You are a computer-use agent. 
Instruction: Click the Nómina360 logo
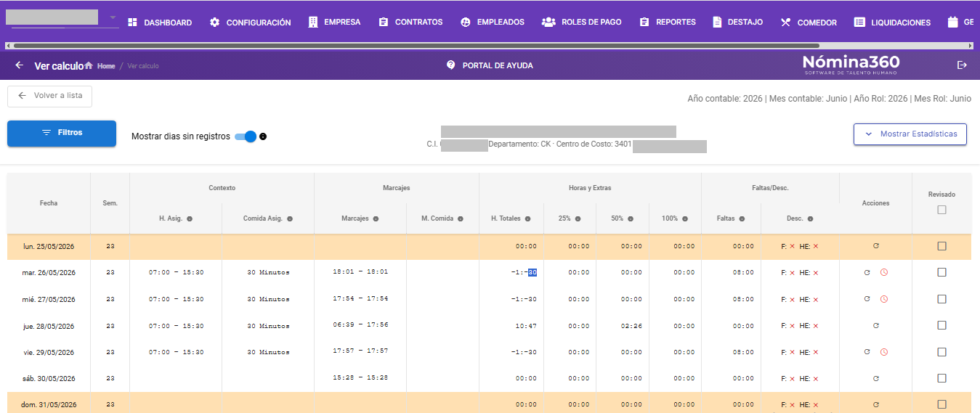click(851, 65)
